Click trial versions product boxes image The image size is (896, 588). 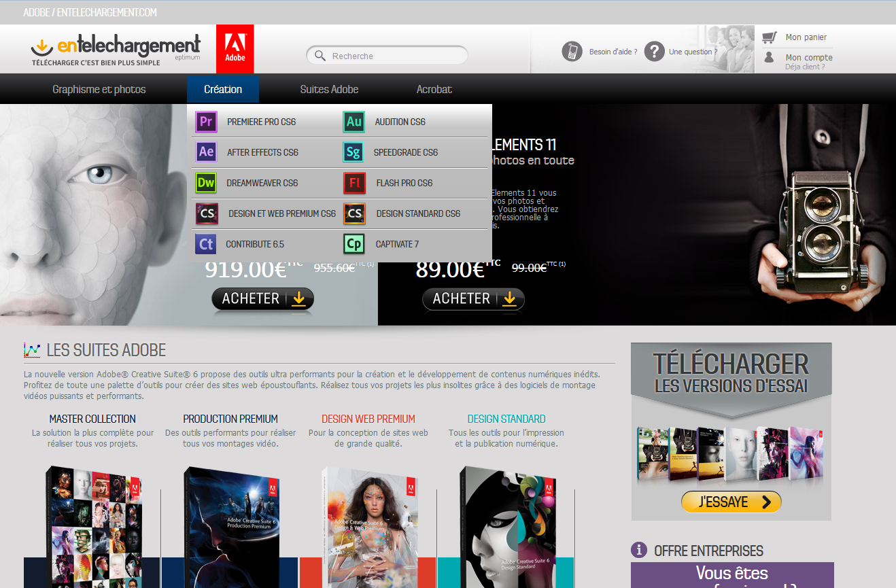point(731,454)
